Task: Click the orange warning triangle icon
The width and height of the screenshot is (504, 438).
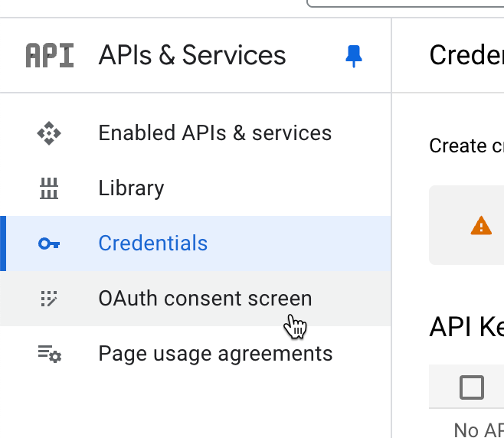Action: click(481, 225)
